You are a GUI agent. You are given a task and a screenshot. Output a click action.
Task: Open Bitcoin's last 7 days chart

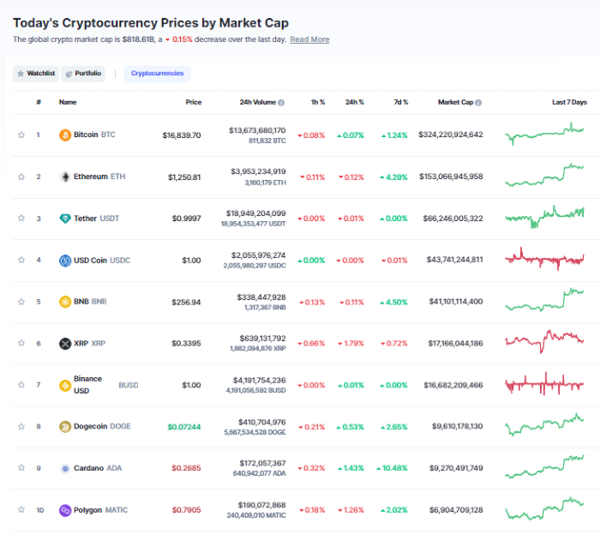coord(545,134)
